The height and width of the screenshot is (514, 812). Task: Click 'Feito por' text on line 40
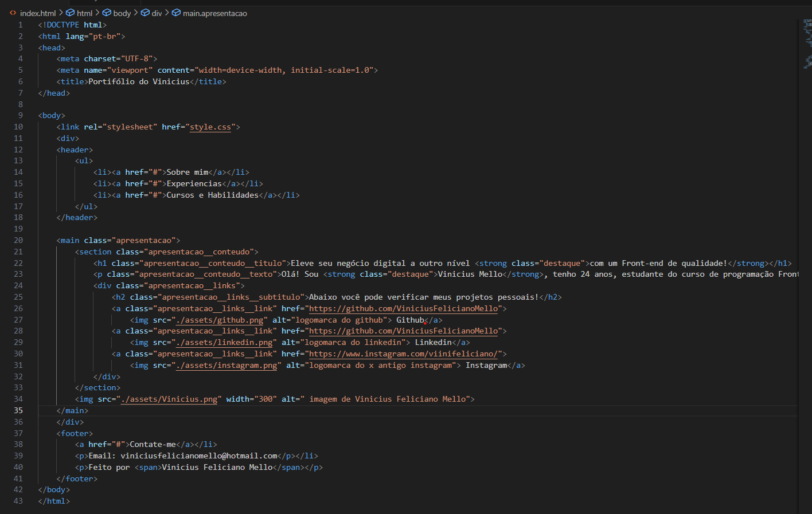(x=109, y=468)
